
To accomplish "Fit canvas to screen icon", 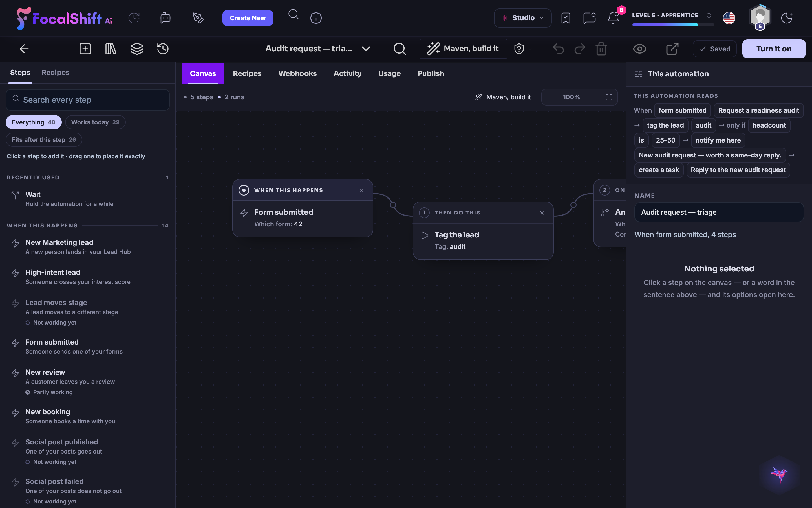I will [x=609, y=97].
